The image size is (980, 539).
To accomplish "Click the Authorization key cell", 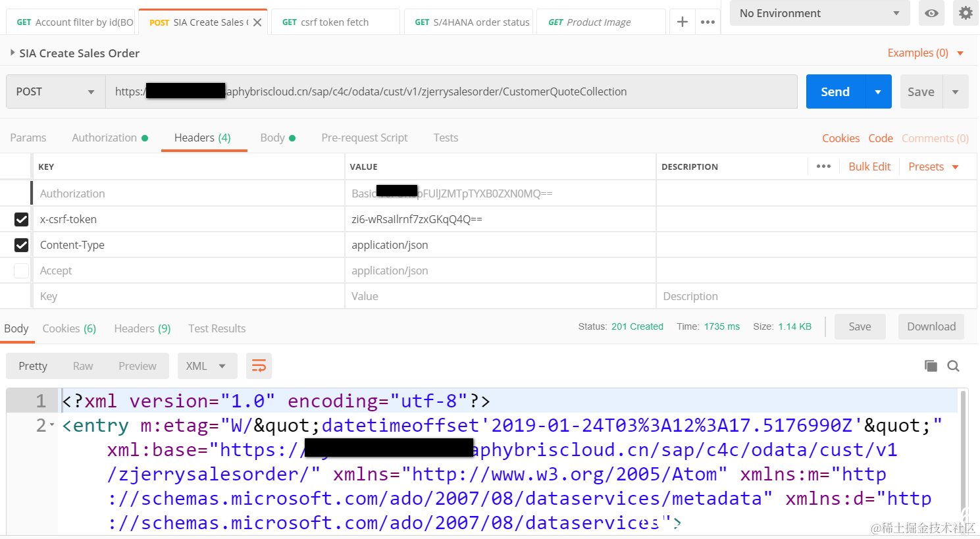I will pyautogui.click(x=189, y=193).
